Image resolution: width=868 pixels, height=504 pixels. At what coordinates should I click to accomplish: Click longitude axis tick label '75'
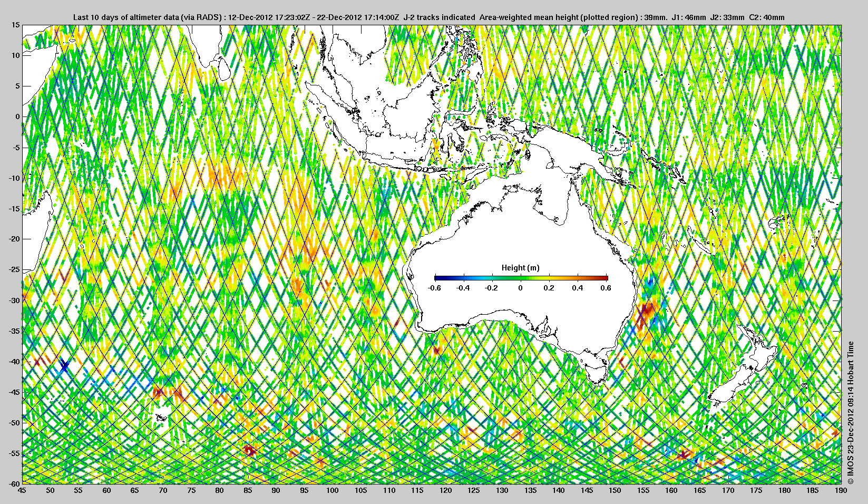pyautogui.click(x=191, y=491)
